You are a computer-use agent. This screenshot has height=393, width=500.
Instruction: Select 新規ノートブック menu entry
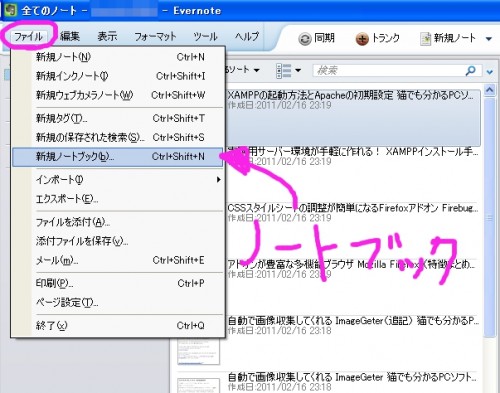118,157
